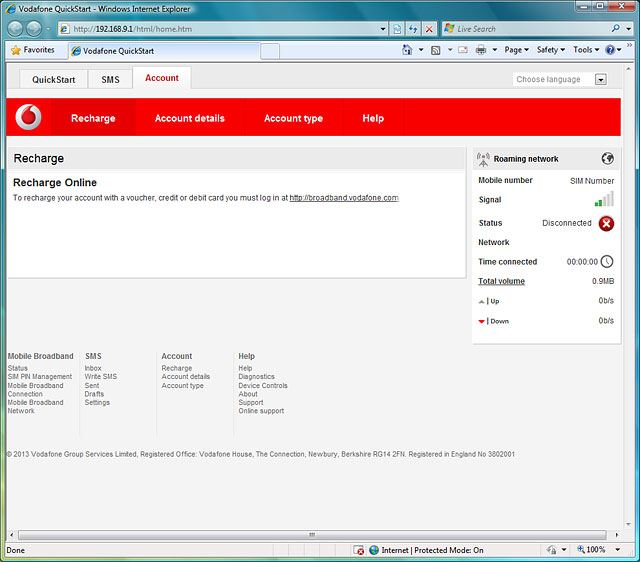Click the browser Refresh button

[413, 29]
